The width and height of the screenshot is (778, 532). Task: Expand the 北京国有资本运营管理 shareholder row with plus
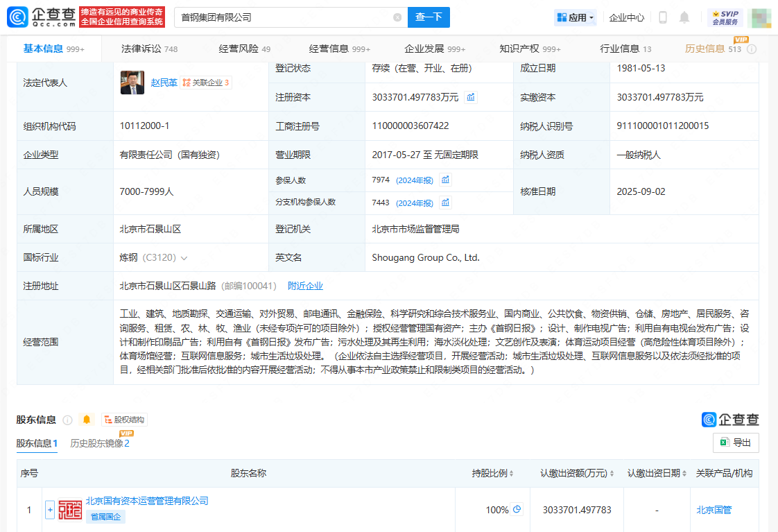click(x=50, y=510)
